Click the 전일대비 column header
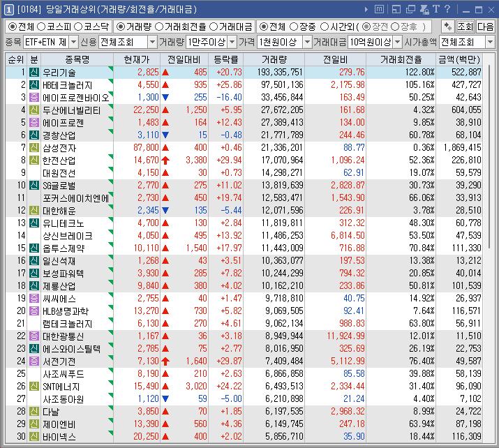Screen dimensions: 499x448 point(184,59)
